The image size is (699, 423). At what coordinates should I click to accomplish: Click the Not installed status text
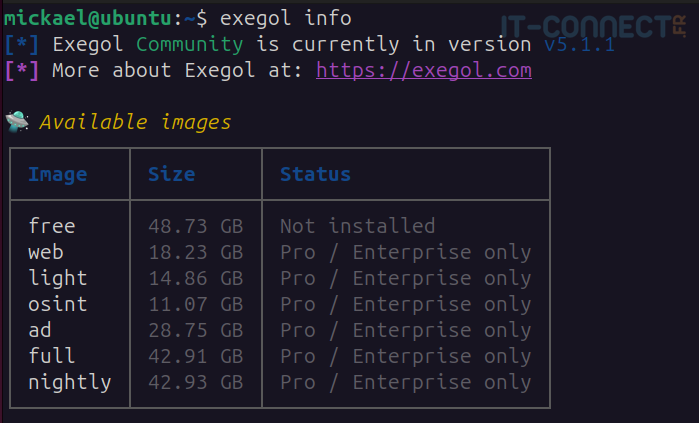click(x=357, y=226)
